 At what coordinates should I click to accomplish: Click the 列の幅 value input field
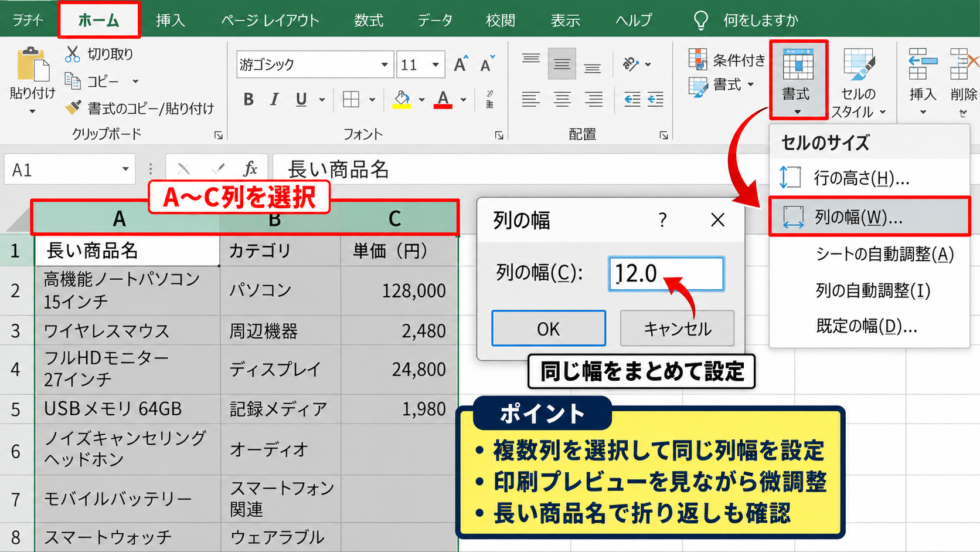click(666, 273)
